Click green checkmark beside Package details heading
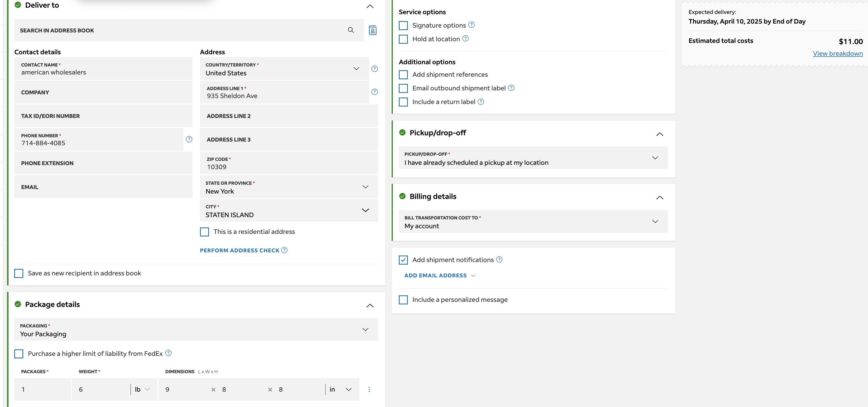This screenshot has width=868, height=407. (18, 304)
